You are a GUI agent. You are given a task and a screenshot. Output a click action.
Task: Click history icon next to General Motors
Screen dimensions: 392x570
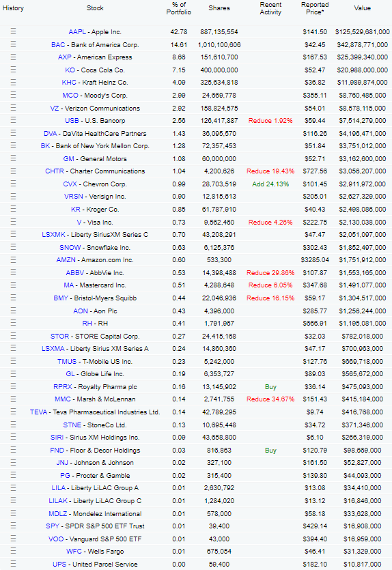[x=14, y=158]
